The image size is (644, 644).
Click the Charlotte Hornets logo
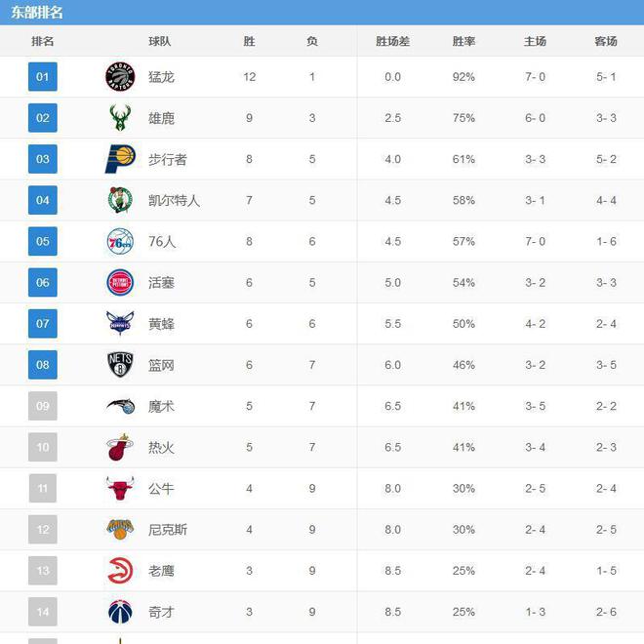pos(120,323)
